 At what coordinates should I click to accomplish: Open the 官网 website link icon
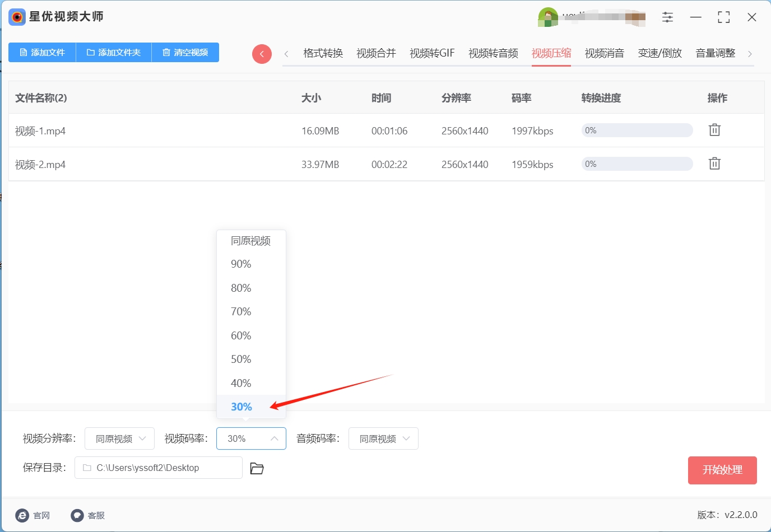22,515
